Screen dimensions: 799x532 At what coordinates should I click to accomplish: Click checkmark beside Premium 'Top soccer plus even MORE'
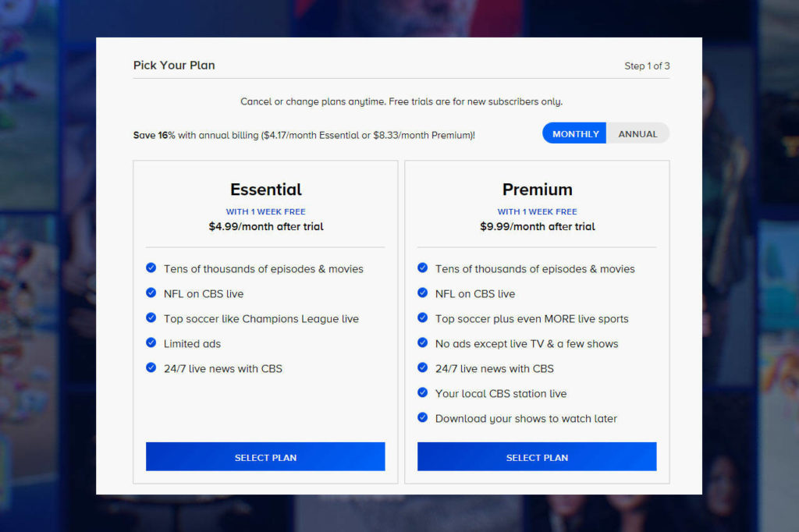[x=423, y=318]
